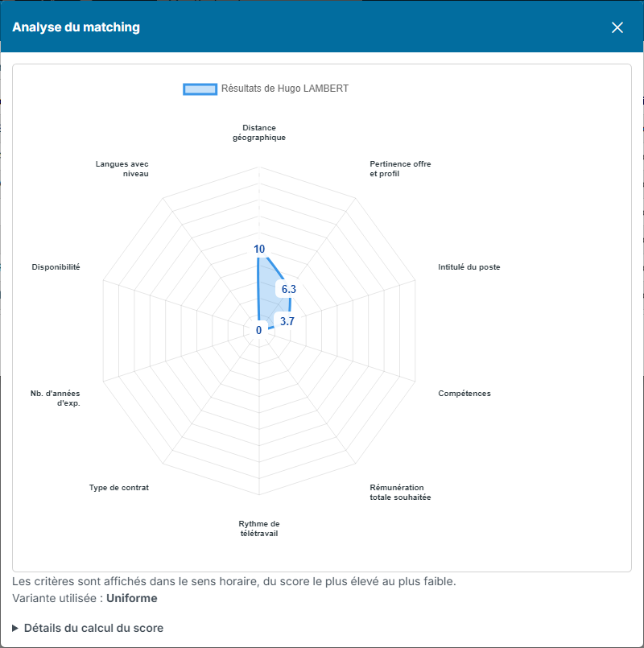Select the Distance géographique axis label

click(x=259, y=133)
